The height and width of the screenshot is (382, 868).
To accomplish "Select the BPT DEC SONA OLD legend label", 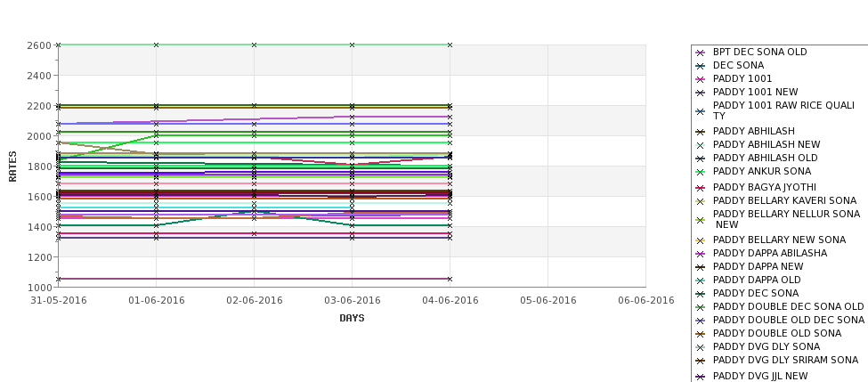I will click(x=759, y=52).
